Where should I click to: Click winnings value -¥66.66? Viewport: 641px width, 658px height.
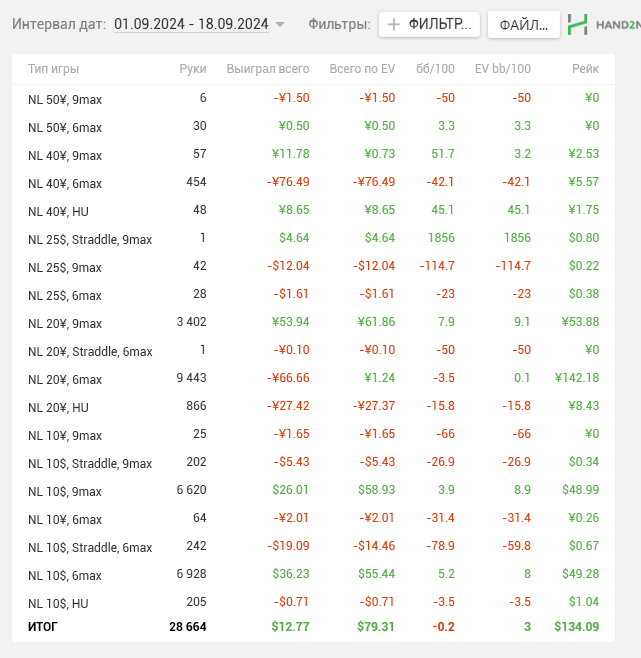(288, 378)
